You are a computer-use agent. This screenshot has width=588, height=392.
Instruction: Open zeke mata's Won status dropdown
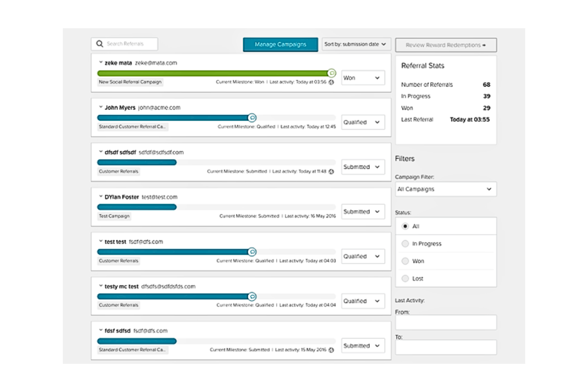(x=363, y=78)
